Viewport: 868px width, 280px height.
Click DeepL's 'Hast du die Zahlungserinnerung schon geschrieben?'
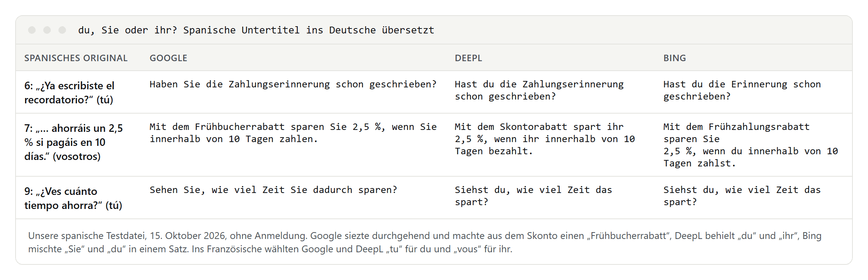tap(539, 90)
